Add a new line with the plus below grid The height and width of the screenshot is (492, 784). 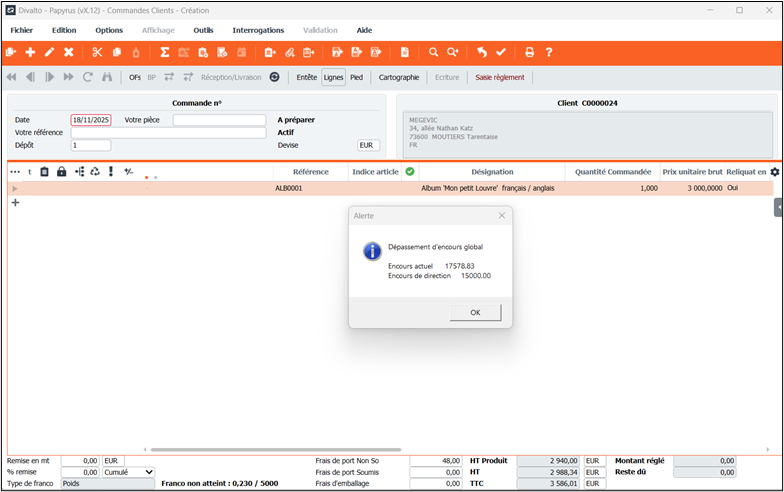pos(16,202)
